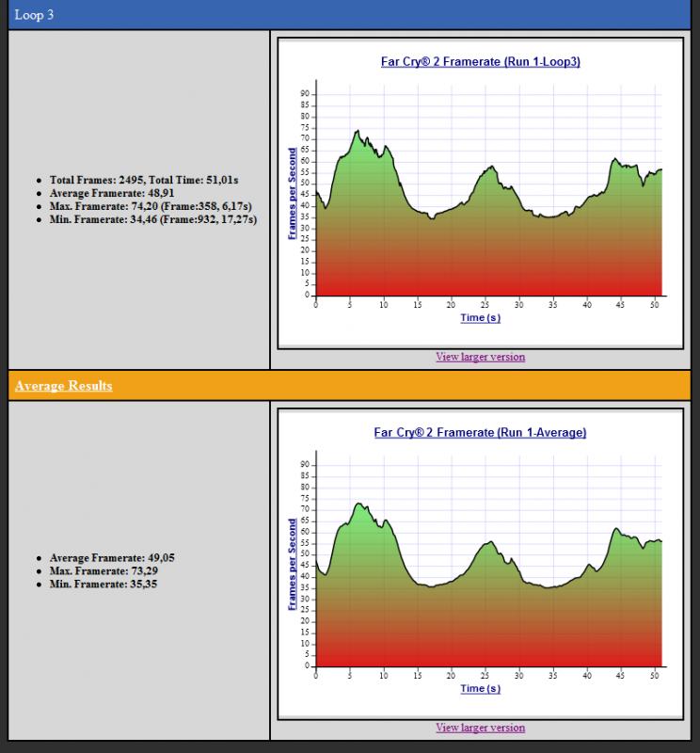Click the Run 1-Average framerate chart
Viewport: 700px width, 753px height.
click(x=480, y=564)
